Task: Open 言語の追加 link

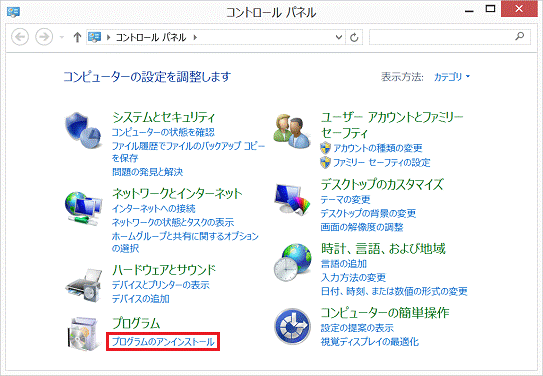Action: 344,264
